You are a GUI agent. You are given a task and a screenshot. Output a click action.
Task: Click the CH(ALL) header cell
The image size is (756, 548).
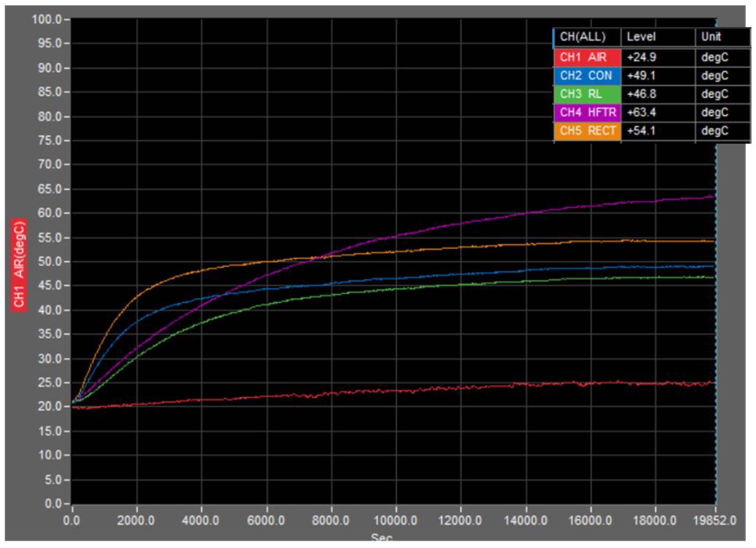583,37
